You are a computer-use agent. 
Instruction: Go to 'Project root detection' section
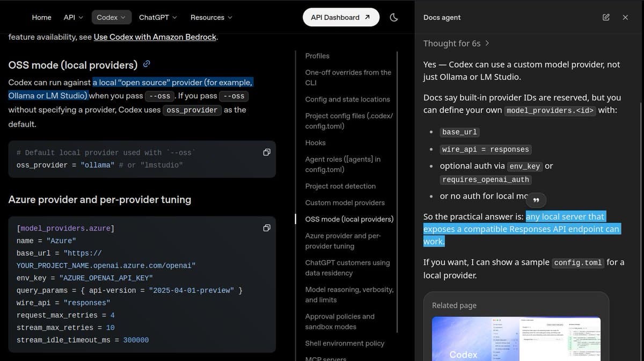[340, 186]
